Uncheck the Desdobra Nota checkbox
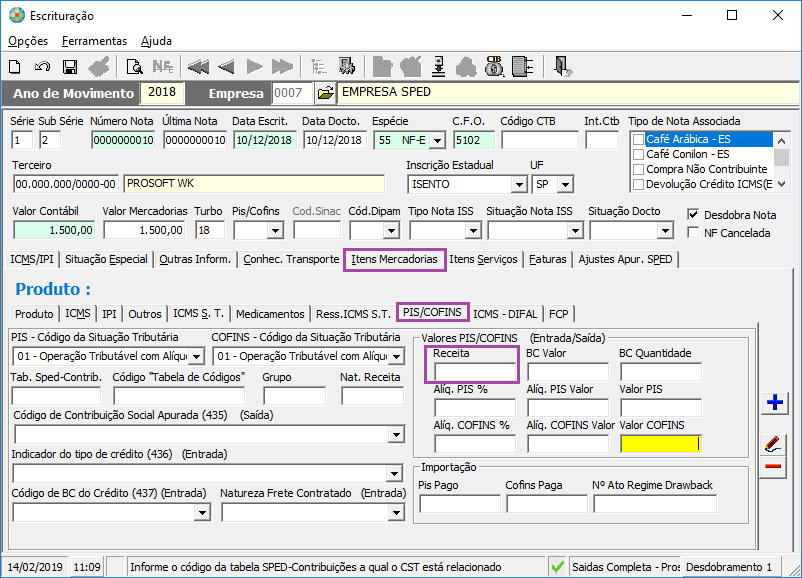This screenshot has width=802, height=578. pyautogui.click(x=694, y=214)
